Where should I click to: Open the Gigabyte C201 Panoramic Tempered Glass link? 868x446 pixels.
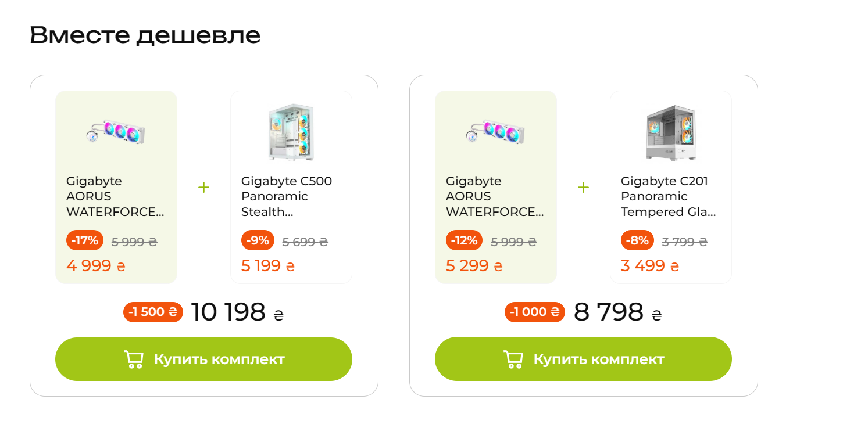[x=668, y=196]
